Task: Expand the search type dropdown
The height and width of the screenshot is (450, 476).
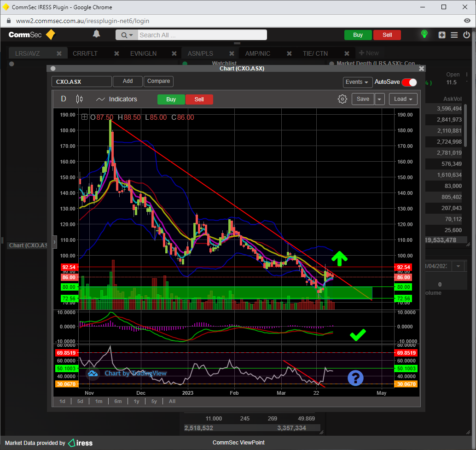Action: pyautogui.click(x=127, y=35)
